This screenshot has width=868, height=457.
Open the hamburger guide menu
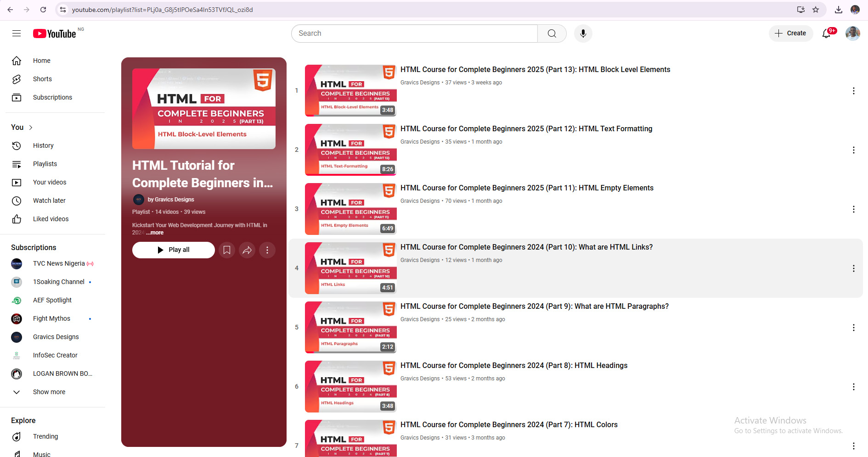click(x=17, y=33)
